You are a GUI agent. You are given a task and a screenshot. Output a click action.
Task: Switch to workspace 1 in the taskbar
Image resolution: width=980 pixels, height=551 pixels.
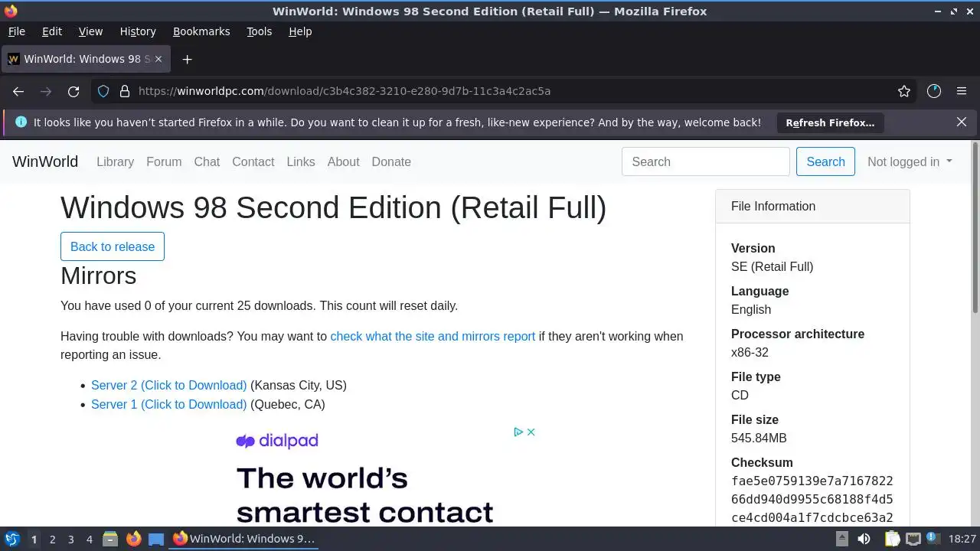[34, 539]
